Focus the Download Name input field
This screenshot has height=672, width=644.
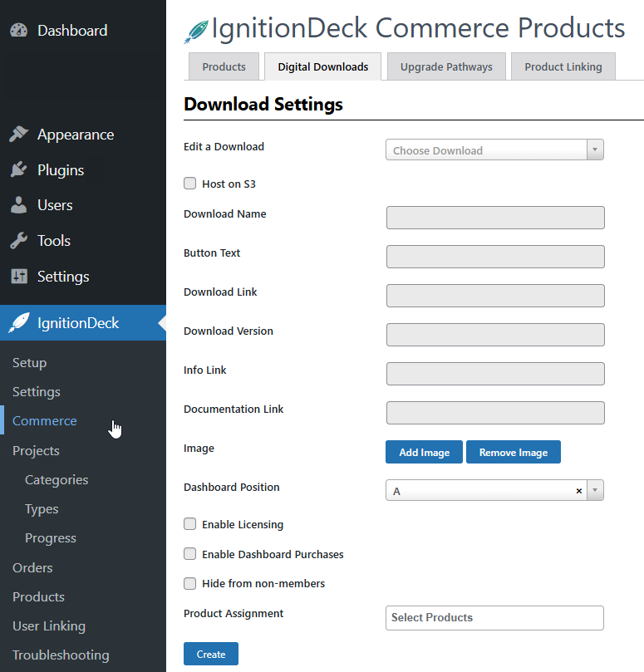coord(495,218)
